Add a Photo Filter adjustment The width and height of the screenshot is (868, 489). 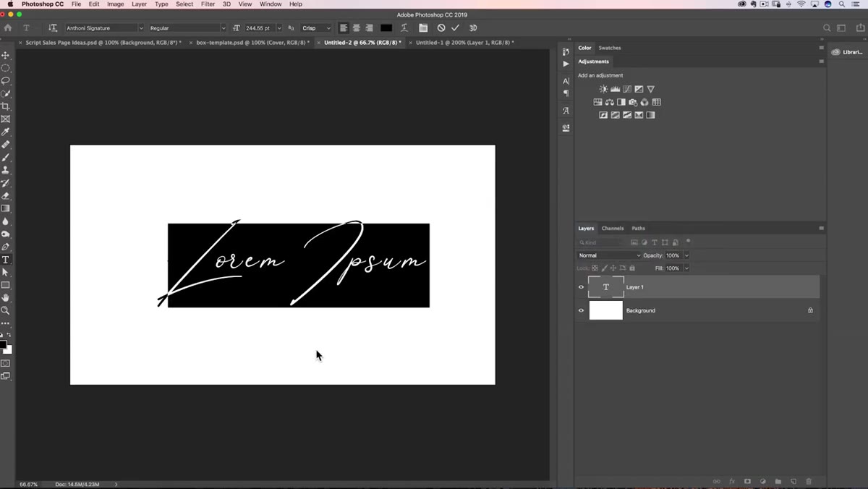(633, 102)
